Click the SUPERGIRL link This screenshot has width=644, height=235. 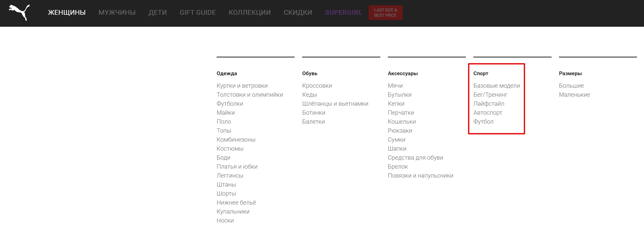(x=344, y=12)
